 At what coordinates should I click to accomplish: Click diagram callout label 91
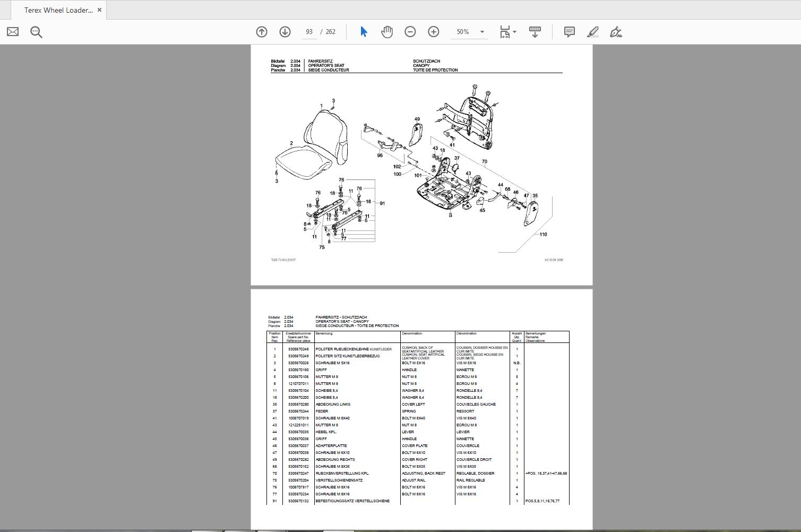tap(382, 203)
